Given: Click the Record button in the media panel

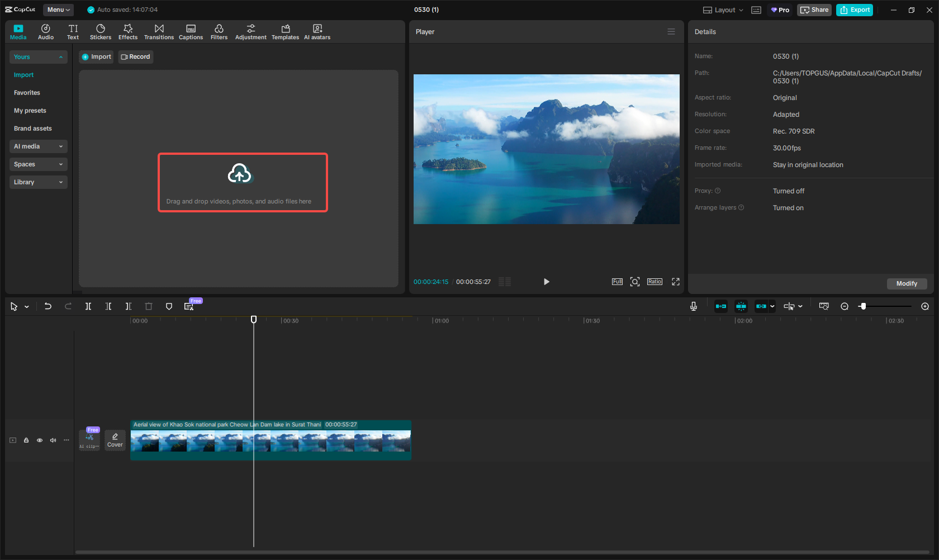Looking at the screenshot, I should coord(135,56).
